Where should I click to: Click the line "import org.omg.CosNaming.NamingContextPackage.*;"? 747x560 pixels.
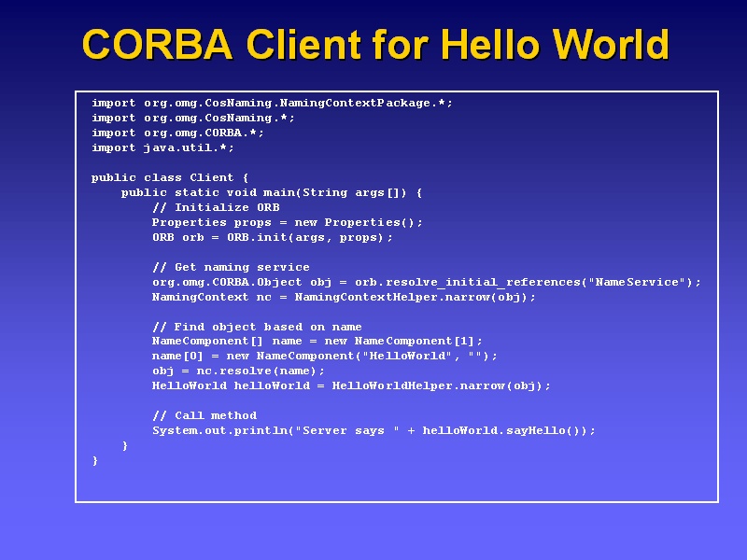272,104
